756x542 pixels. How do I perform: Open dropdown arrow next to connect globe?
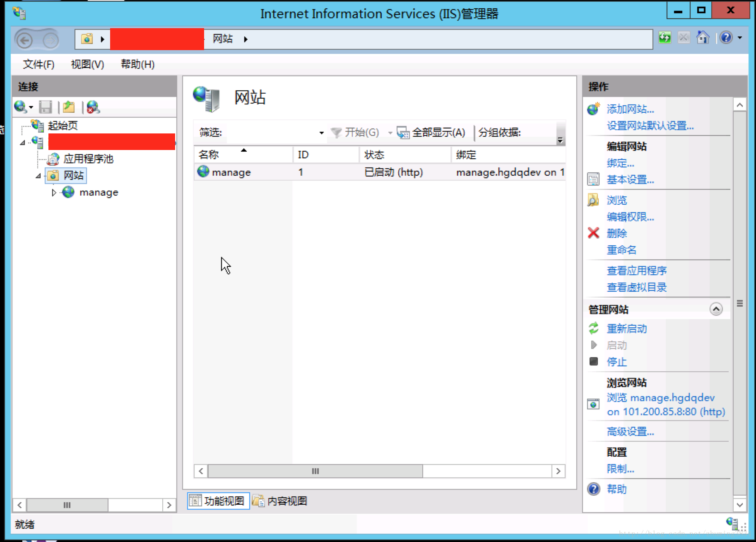[x=31, y=108]
